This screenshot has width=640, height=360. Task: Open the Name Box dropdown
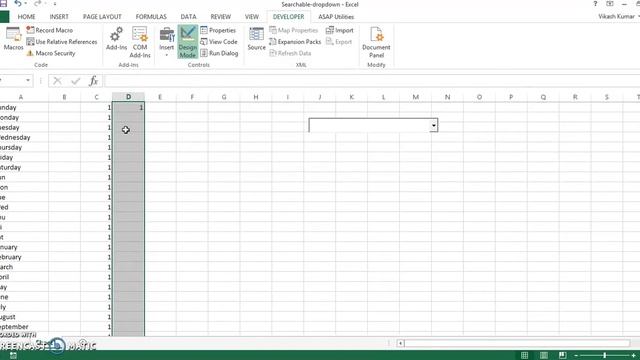click(x=28, y=80)
